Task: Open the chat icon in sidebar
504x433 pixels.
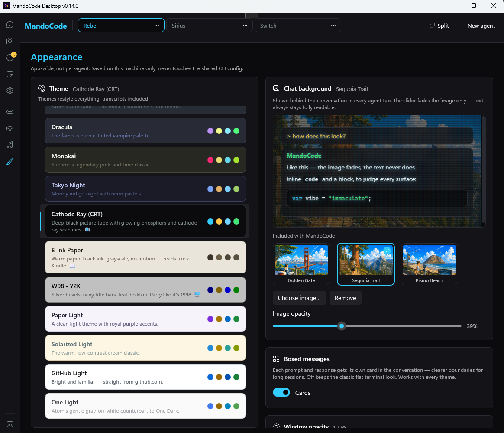Action: coord(10,25)
